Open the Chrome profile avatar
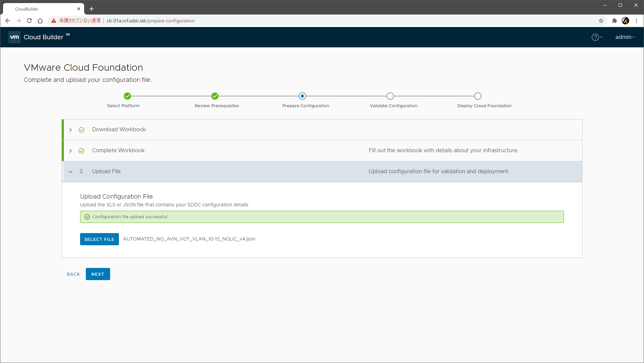Screen dimensions: 644x363 pos(625,21)
